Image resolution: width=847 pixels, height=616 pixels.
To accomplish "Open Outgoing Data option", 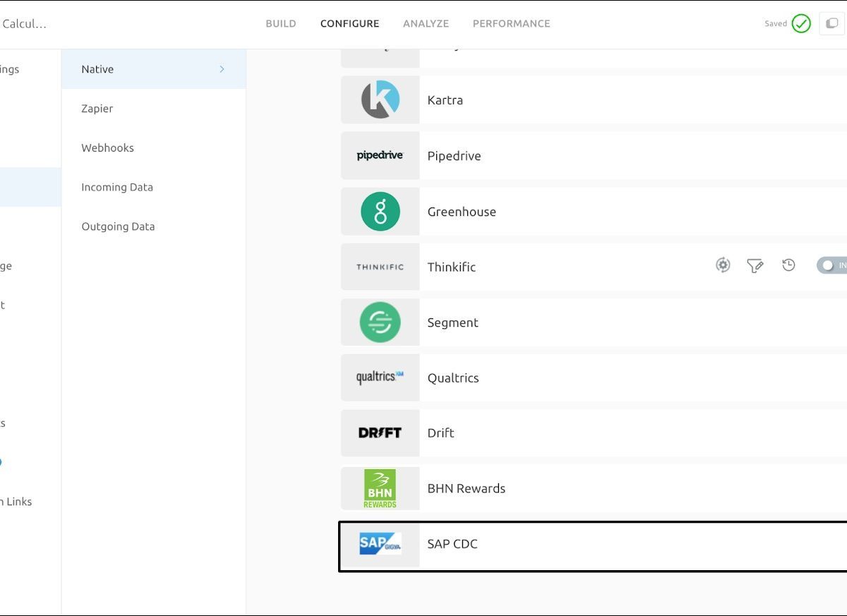I will point(118,227).
